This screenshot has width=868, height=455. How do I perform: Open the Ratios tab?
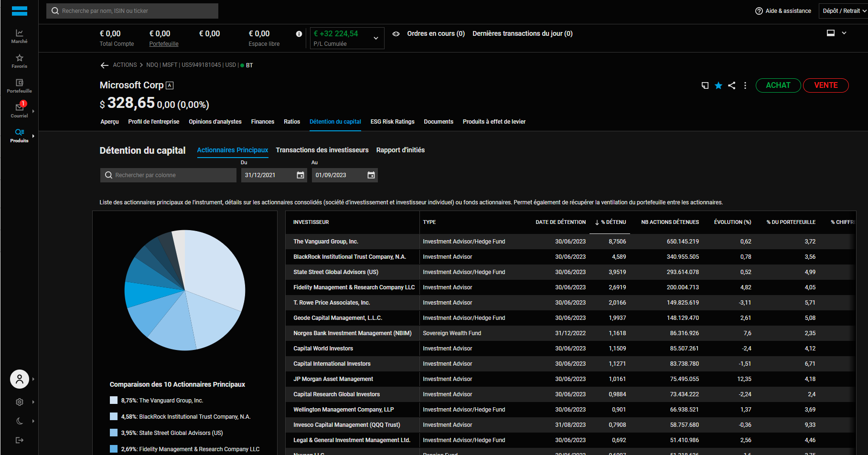pos(292,122)
